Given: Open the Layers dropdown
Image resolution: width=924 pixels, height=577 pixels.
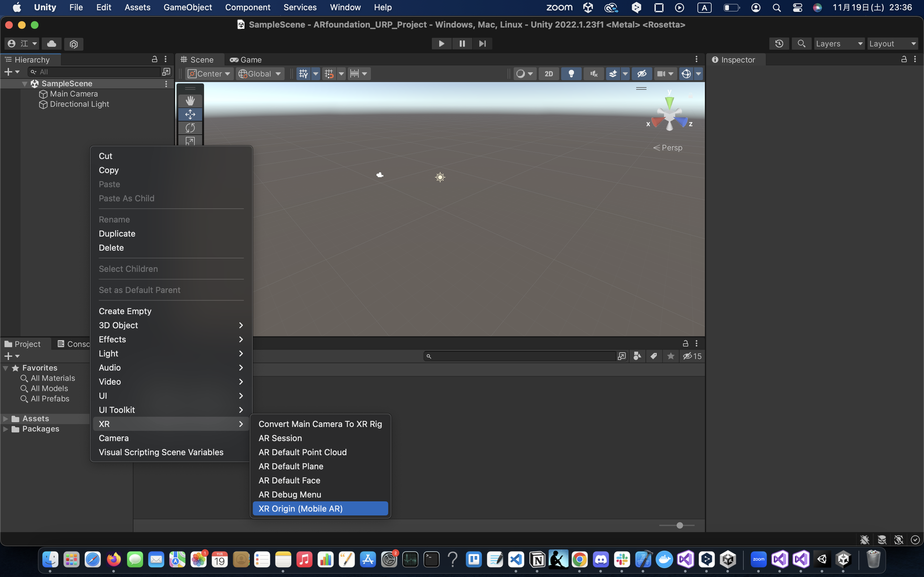Looking at the screenshot, I should 839,44.
